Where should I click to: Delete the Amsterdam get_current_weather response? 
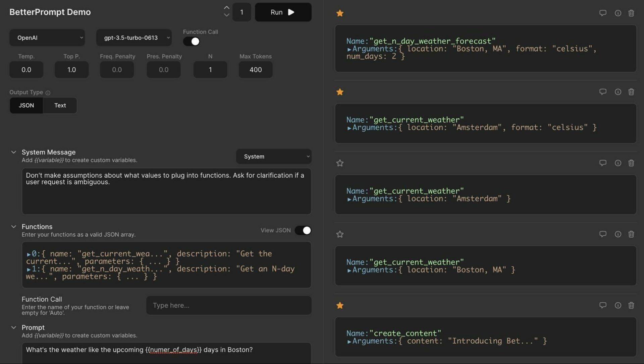[x=632, y=163]
